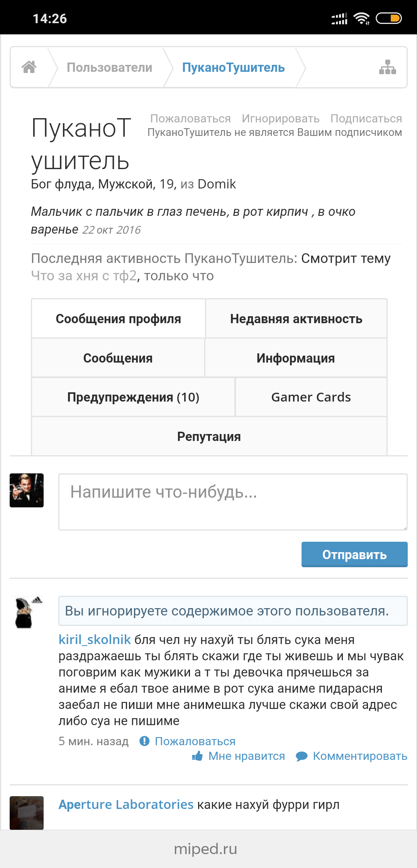Click Подписаться to follow user
The image size is (417, 868).
[x=366, y=119]
